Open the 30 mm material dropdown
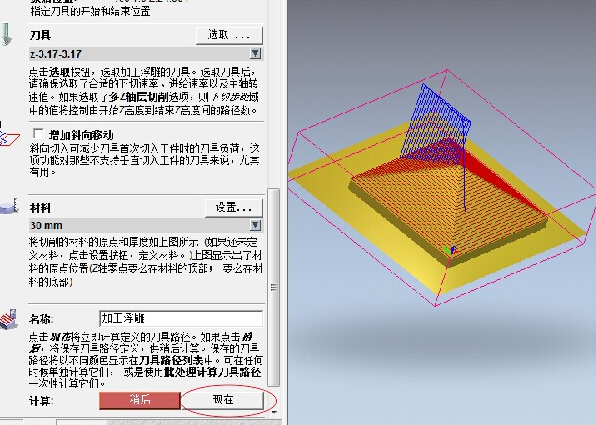 (x=255, y=225)
